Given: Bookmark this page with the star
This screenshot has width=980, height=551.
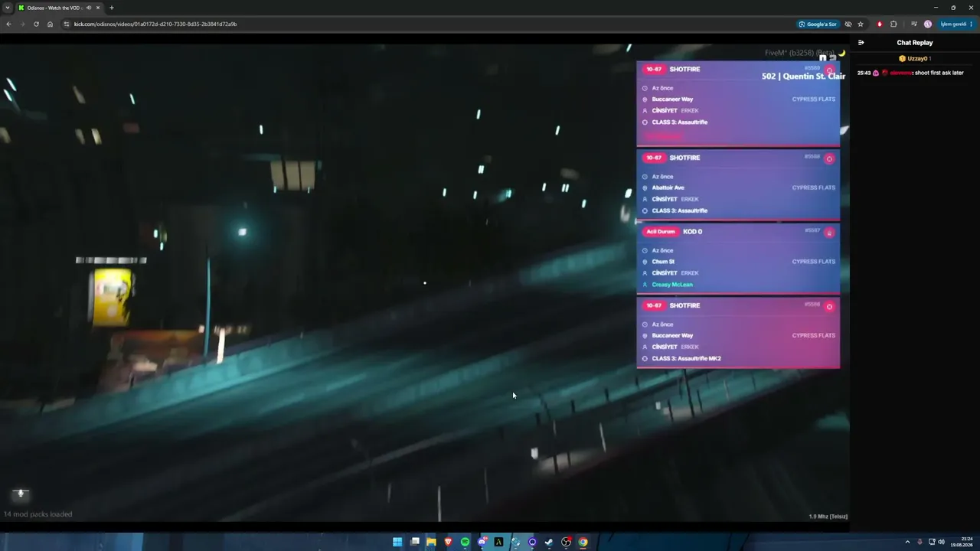Looking at the screenshot, I should tap(861, 24).
